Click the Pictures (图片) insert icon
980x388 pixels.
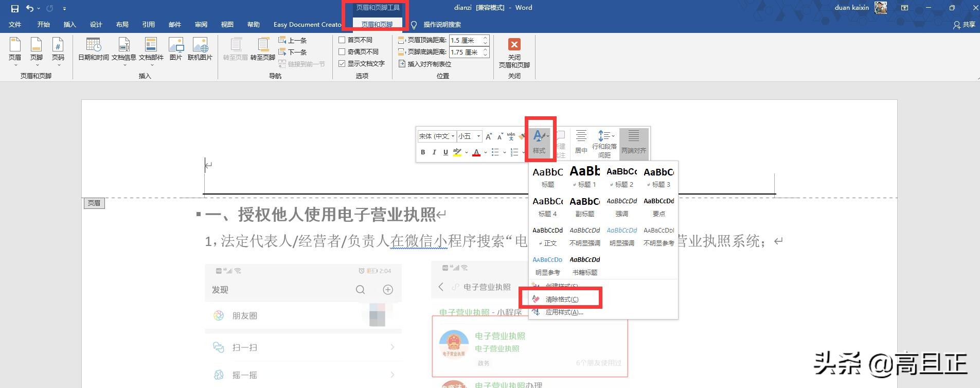(x=176, y=49)
